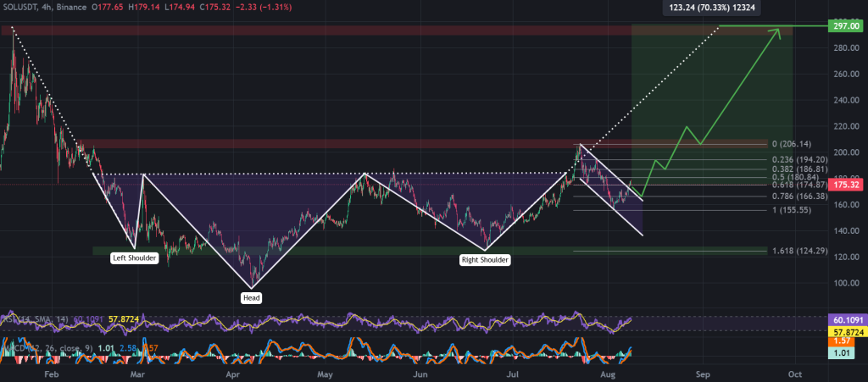Select the Fibonacci 0.618 (174.87) level label
Viewport: 868px width, 382px height.
tap(800, 185)
